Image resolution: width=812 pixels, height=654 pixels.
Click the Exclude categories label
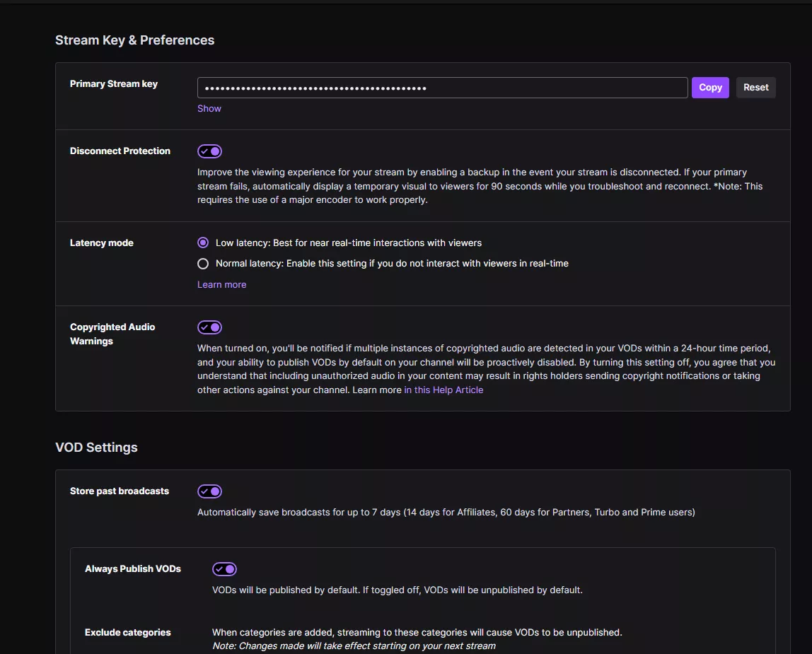(x=127, y=632)
